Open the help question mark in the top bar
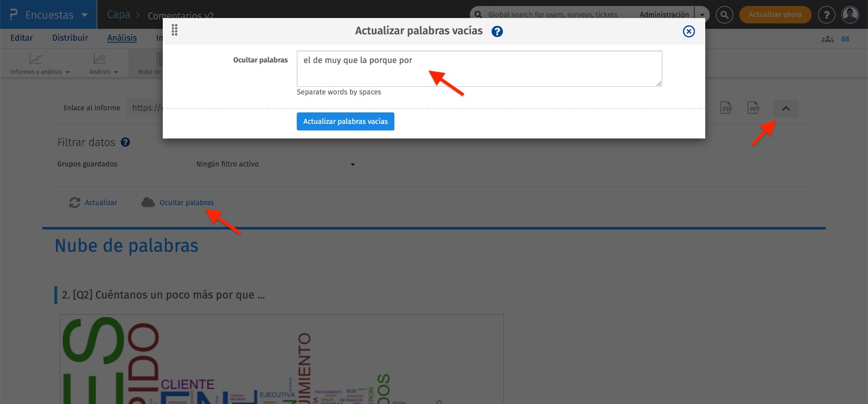The image size is (868, 404). coord(826,15)
